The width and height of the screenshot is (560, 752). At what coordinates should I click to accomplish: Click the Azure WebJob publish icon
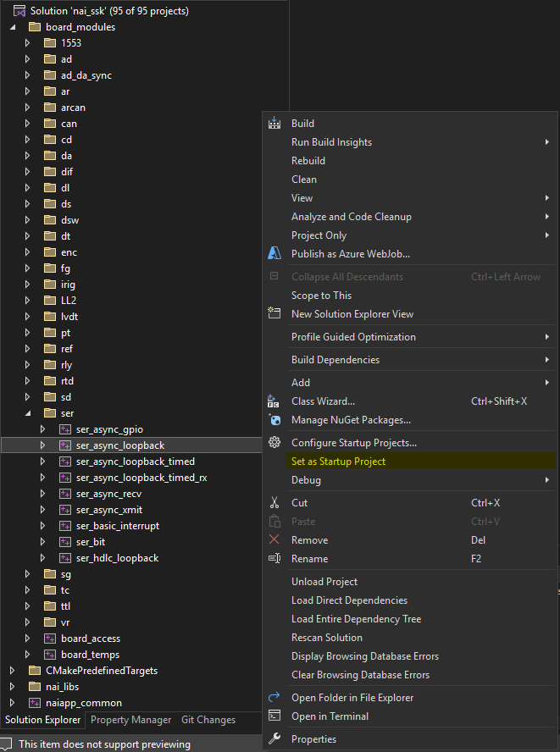274,254
